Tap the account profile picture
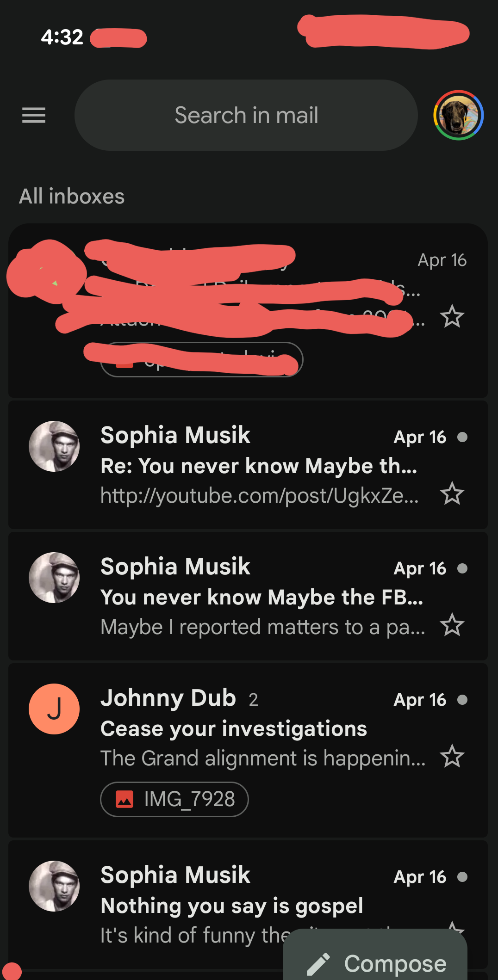498x980 pixels. click(x=458, y=115)
